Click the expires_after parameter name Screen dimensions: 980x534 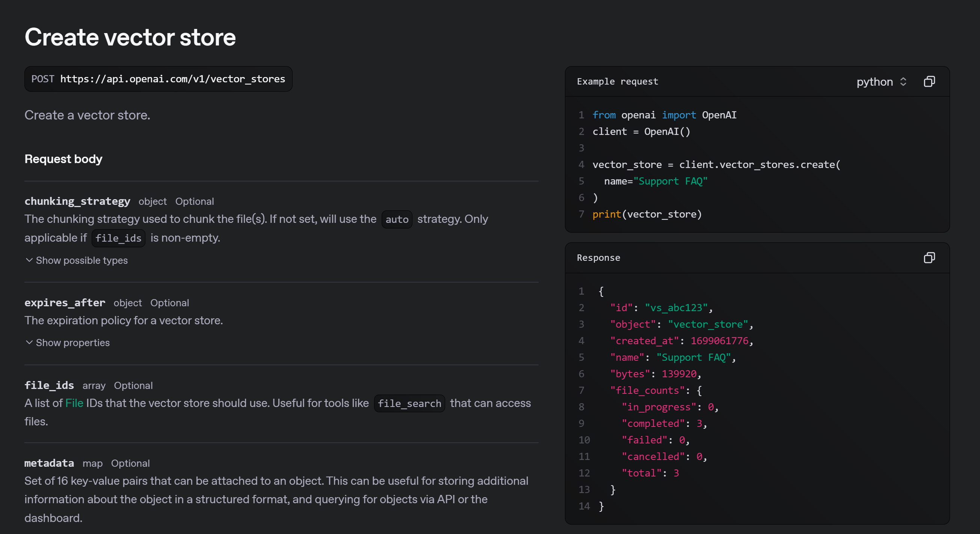(65, 303)
